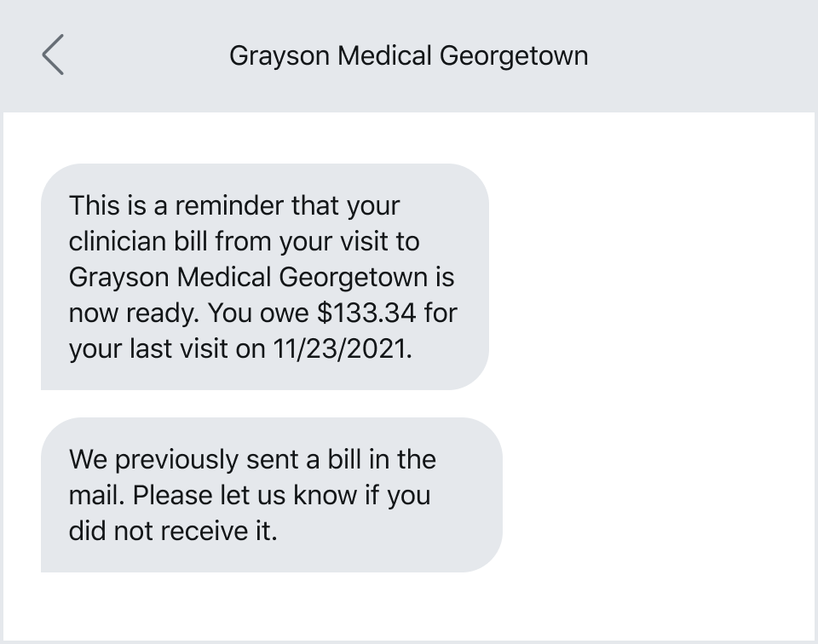Select the message about the mailed bill
Screen dimensions: 818x644
coord(273,494)
